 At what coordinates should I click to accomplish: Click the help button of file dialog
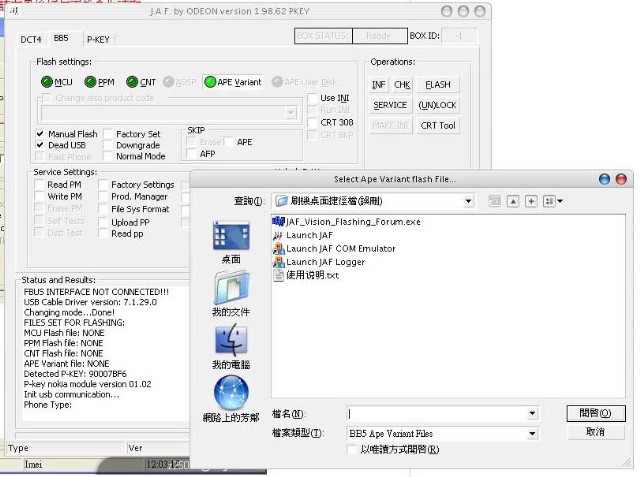click(604, 179)
